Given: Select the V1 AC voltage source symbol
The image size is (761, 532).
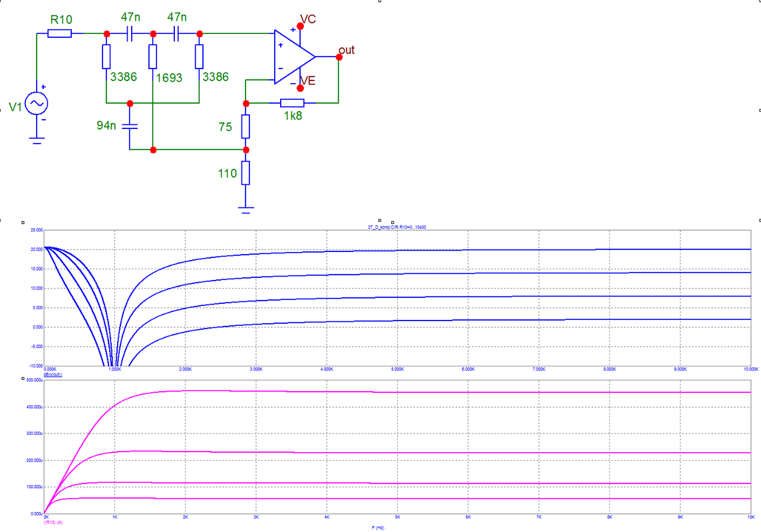Looking at the screenshot, I should [x=37, y=103].
